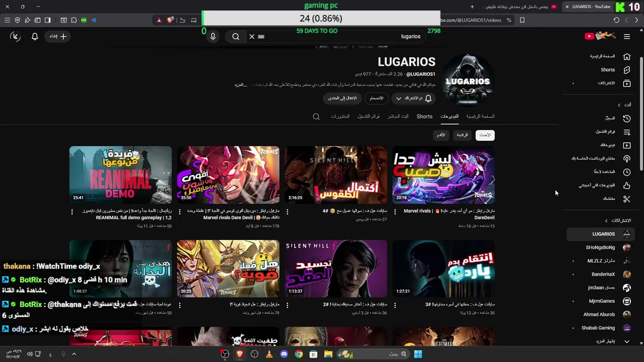Open SHoNgxBoNg channel in subscriptions
Viewport: 644px width, 362px height.
(x=602, y=247)
